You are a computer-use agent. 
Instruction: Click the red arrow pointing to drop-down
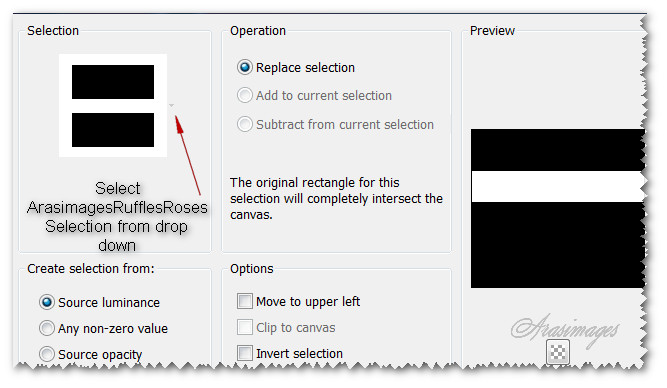[x=187, y=155]
